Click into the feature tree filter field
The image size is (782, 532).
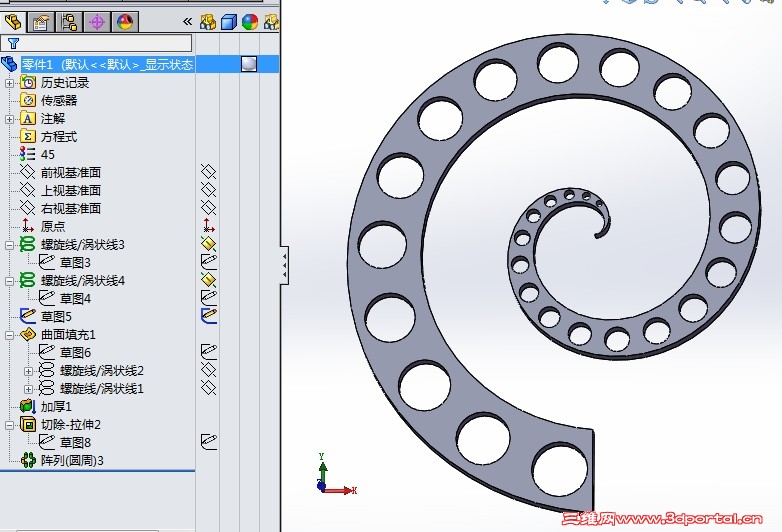click(x=96, y=43)
